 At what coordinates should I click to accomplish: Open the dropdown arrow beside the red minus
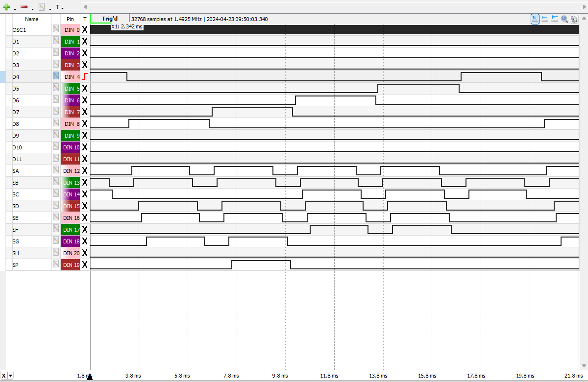point(33,8)
